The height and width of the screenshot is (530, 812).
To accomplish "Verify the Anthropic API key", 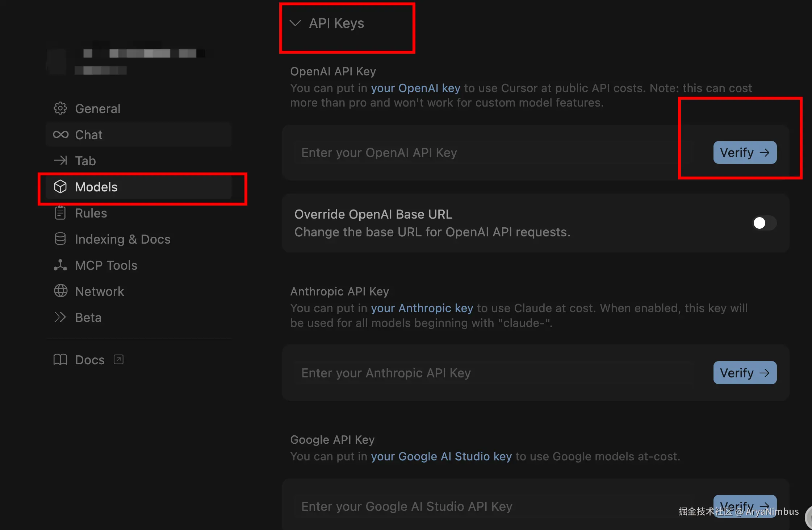I will pos(745,373).
